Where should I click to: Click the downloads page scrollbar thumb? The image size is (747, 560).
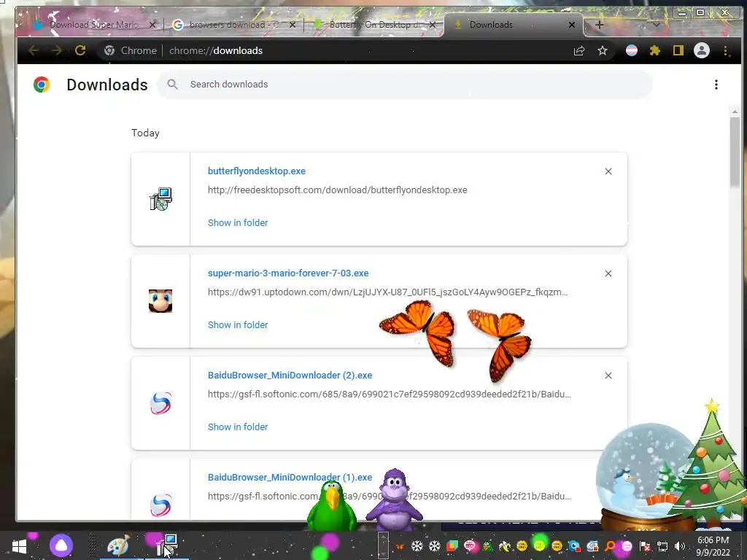(x=735, y=152)
